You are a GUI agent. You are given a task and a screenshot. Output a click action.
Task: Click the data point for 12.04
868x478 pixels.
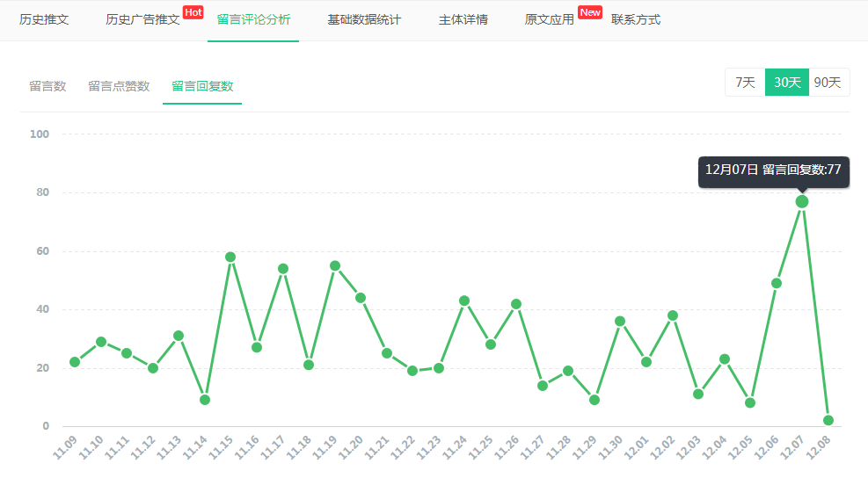click(725, 359)
